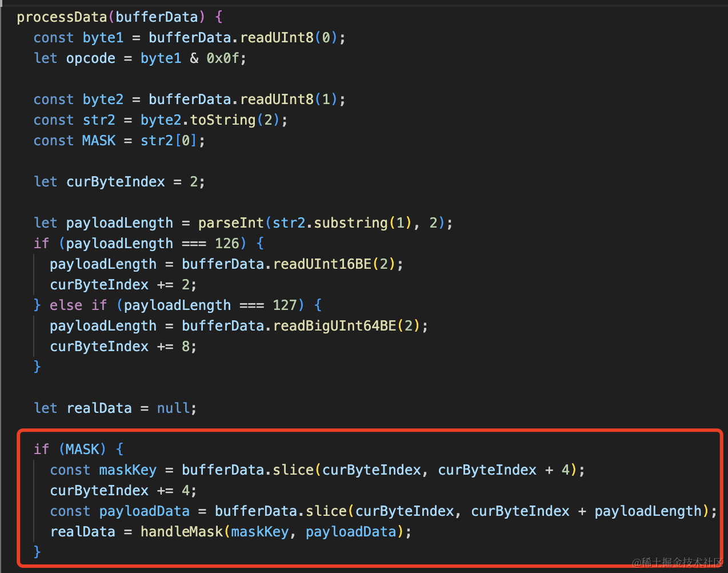The width and height of the screenshot is (728, 573).
Task: Click the null keyword
Action: [173, 408]
